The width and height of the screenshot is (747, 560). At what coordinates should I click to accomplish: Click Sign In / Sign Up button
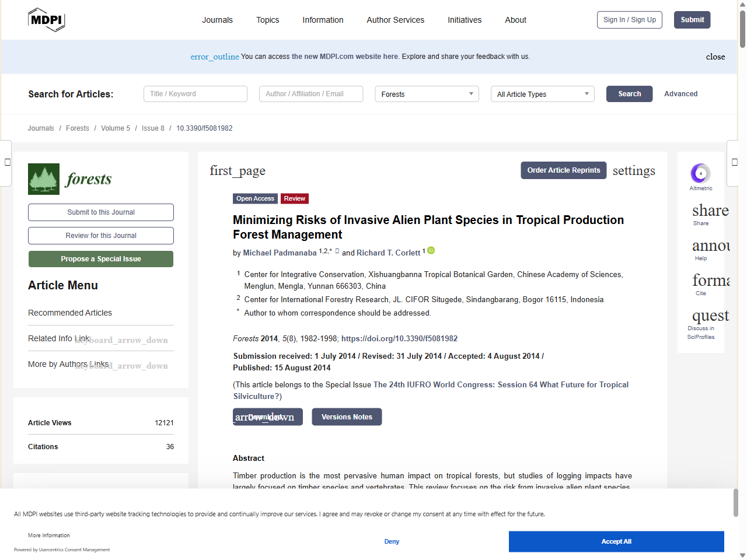(x=629, y=20)
